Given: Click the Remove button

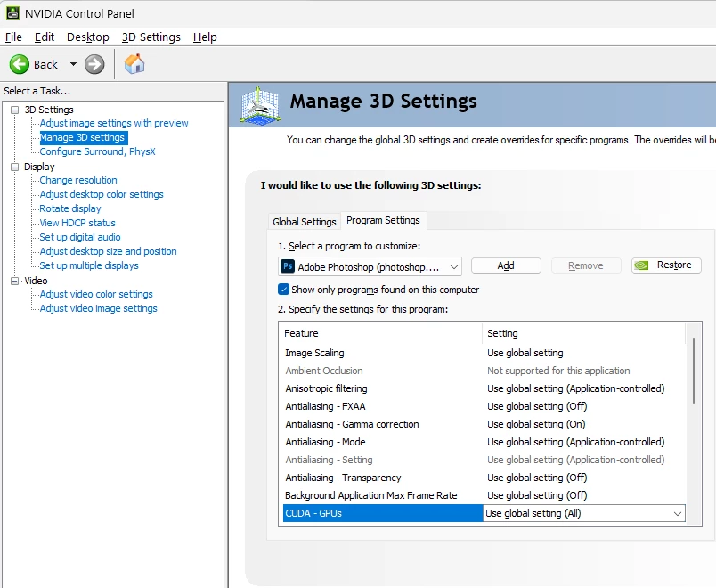Looking at the screenshot, I should point(586,265).
